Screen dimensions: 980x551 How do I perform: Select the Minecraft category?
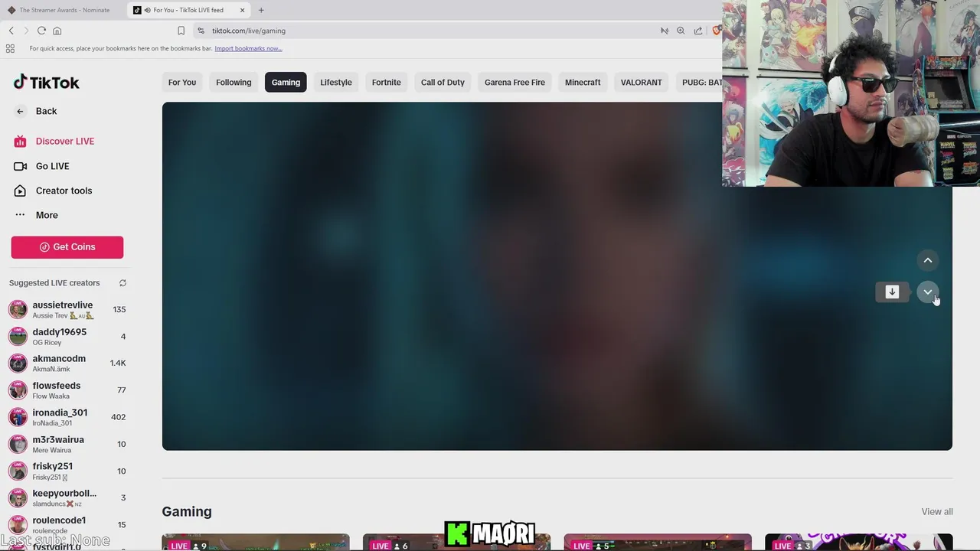[583, 82]
